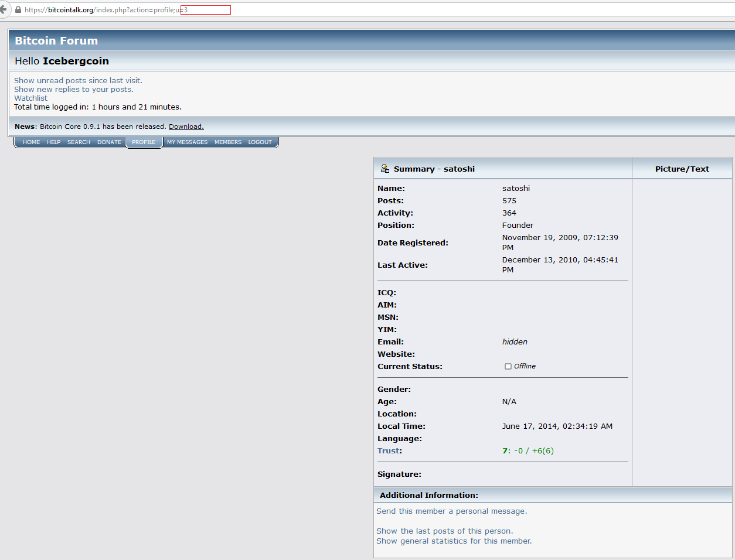The width and height of the screenshot is (735, 560).
Task: Click the activity value 364
Action: pyautogui.click(x=509, y=213)
